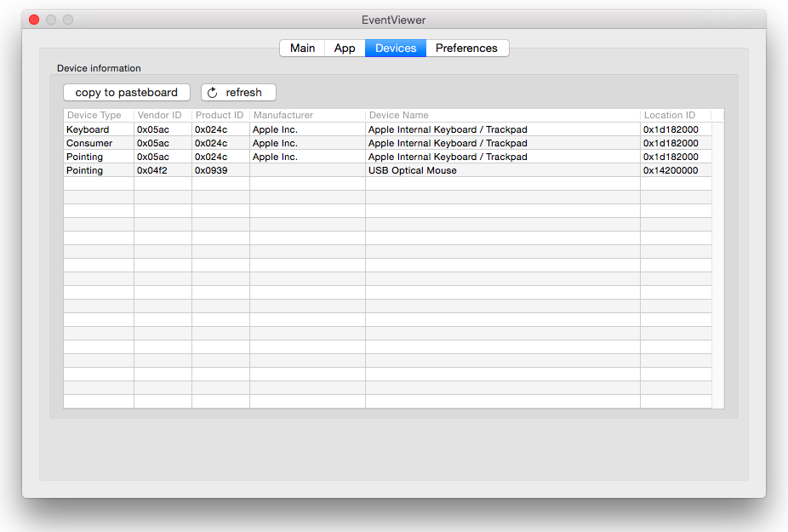The height and width of the screenshot is (532, 788).
Task: Click the Device Name column header
Action: 503,115
